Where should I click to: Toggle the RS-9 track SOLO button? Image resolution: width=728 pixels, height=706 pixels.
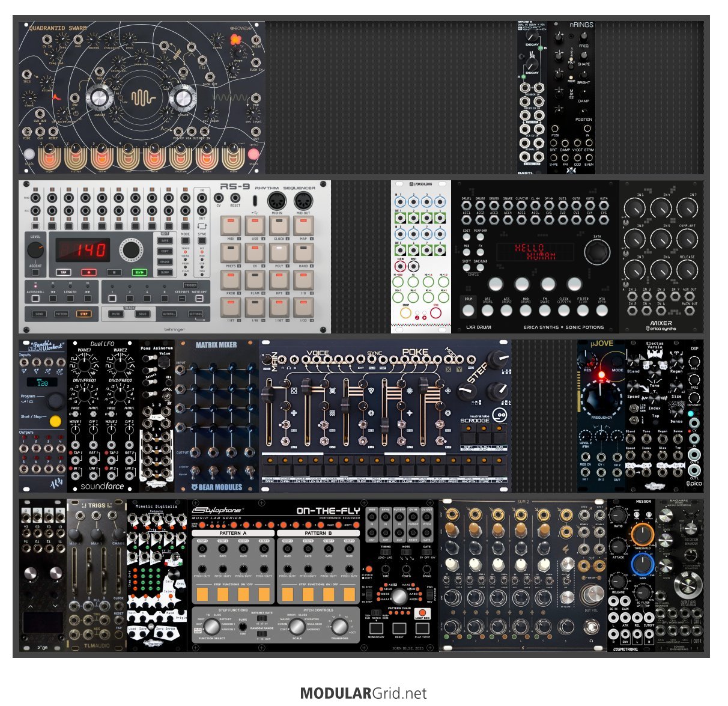[x=142, y=314]
